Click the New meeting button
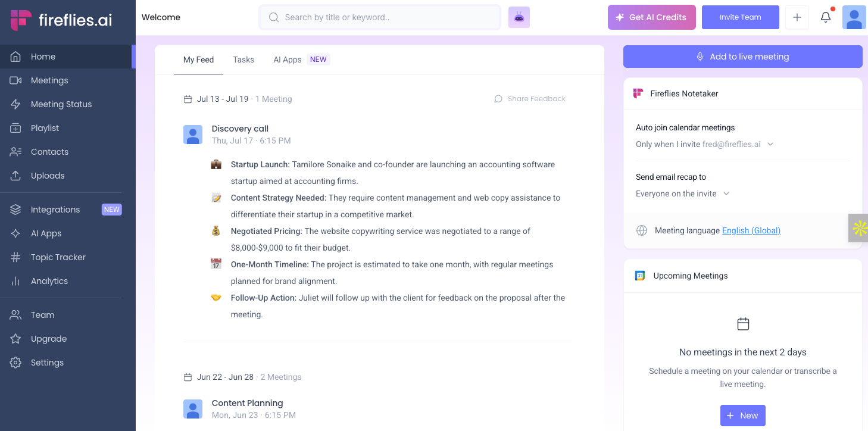Screen dimensions: 868x431 pos(743,416)
